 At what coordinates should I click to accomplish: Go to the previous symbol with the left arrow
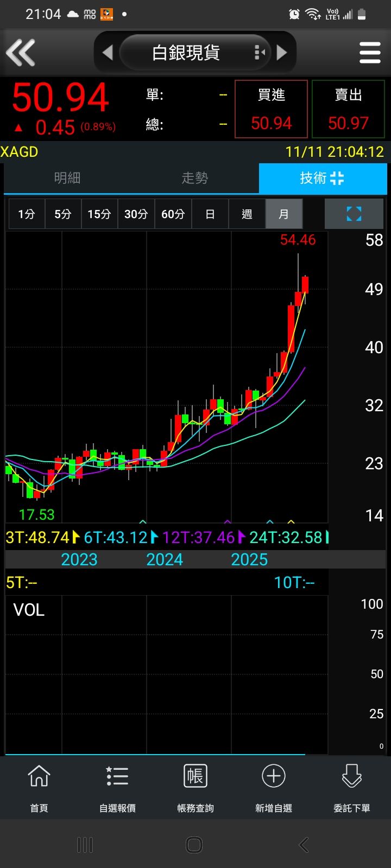tap(108, 53)
